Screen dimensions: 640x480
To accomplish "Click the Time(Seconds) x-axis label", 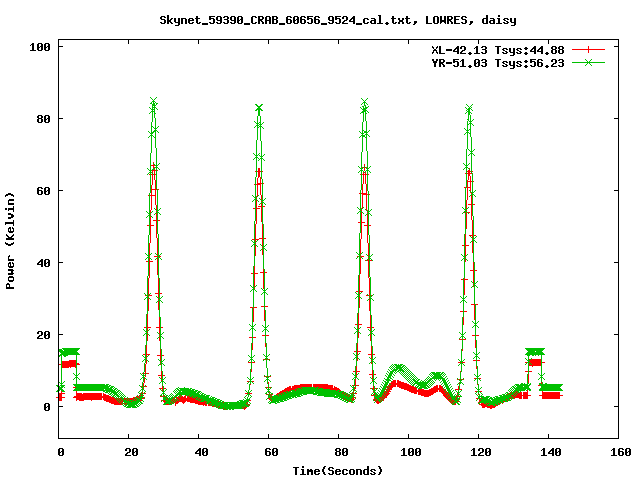I will 338,471.
